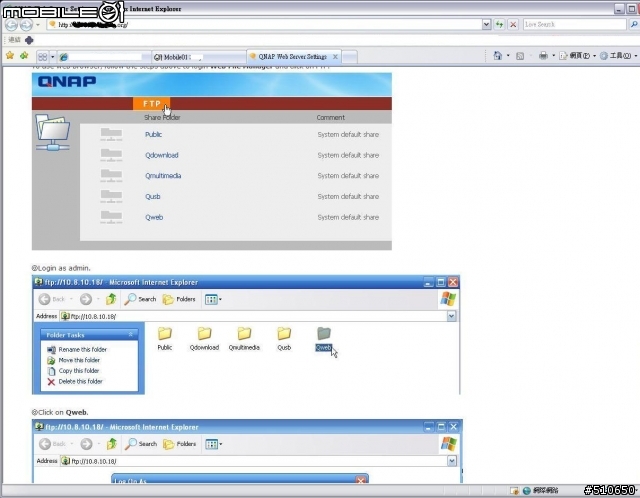Click Up folder in FTP window under 'Click on Qweb'

(111, 444)
